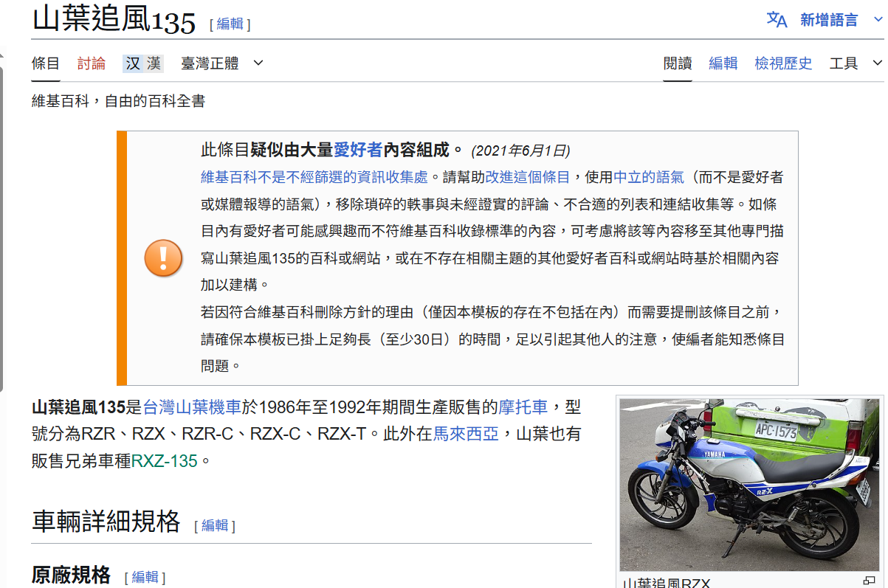Click the page title 山葉追風135
The width and height of the screenshot is (888, 588).
(114, 20)
